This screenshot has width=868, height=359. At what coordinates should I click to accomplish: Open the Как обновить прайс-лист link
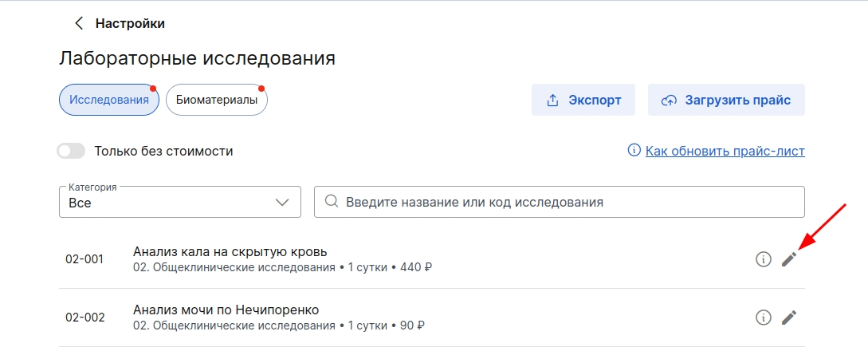pos(725,151)
